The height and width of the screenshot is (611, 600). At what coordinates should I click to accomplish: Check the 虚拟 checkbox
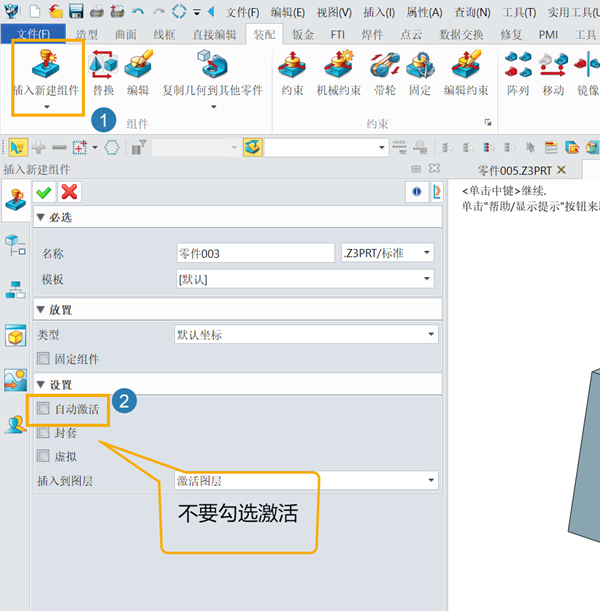[43, 455]
